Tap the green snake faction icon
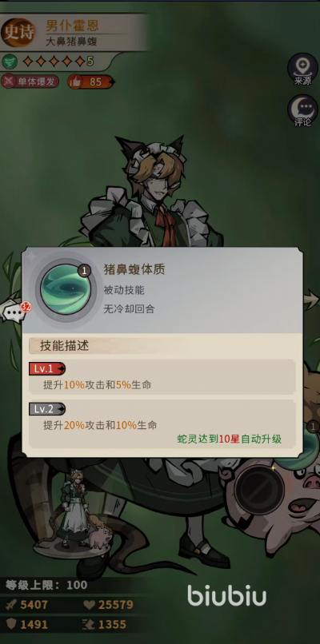Viewport: 320px width, 644px height. (x=9, y=62)
